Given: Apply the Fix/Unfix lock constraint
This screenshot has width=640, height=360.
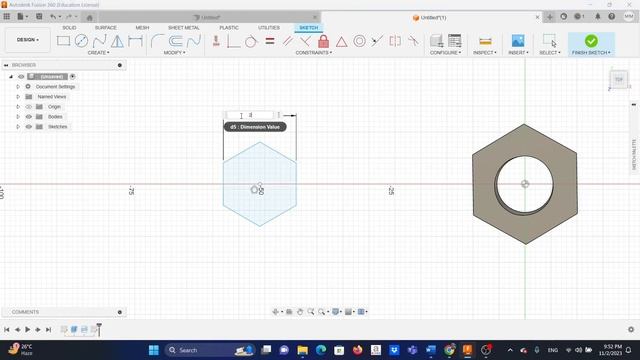Looking at the screenshot, I should point(323,41).
